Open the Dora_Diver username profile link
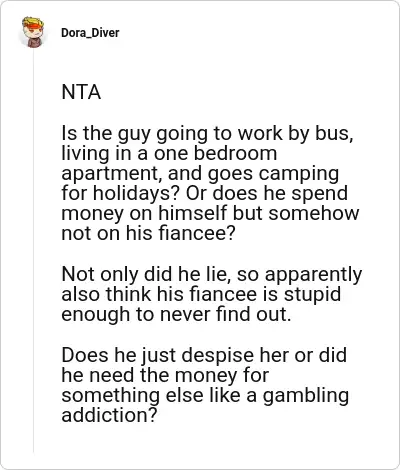 click(90, 33)
